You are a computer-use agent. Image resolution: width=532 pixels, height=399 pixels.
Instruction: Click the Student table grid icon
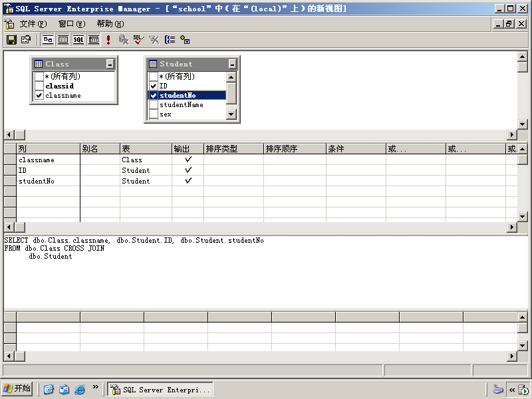153,64
